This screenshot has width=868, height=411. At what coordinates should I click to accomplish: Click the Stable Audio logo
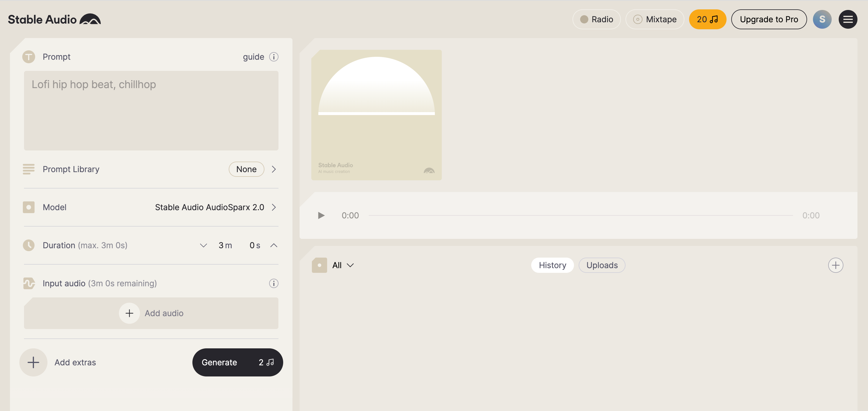click(x=54, y=20)
